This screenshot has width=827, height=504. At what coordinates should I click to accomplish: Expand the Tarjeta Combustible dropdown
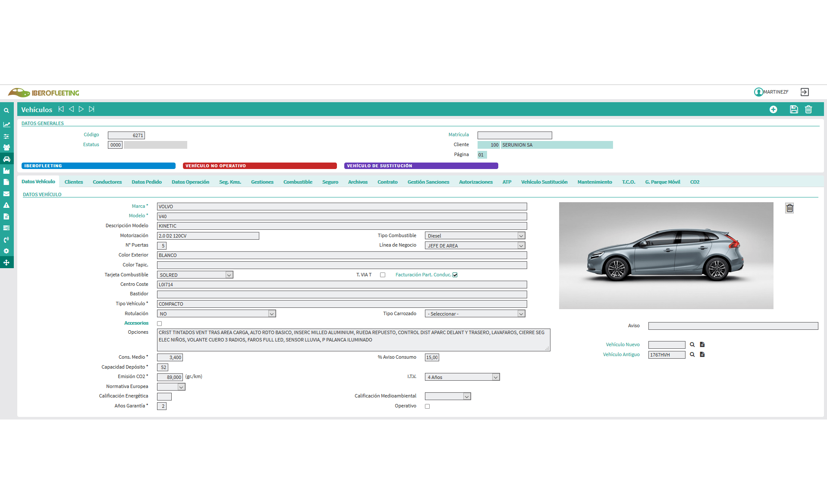tap(195, 275)
